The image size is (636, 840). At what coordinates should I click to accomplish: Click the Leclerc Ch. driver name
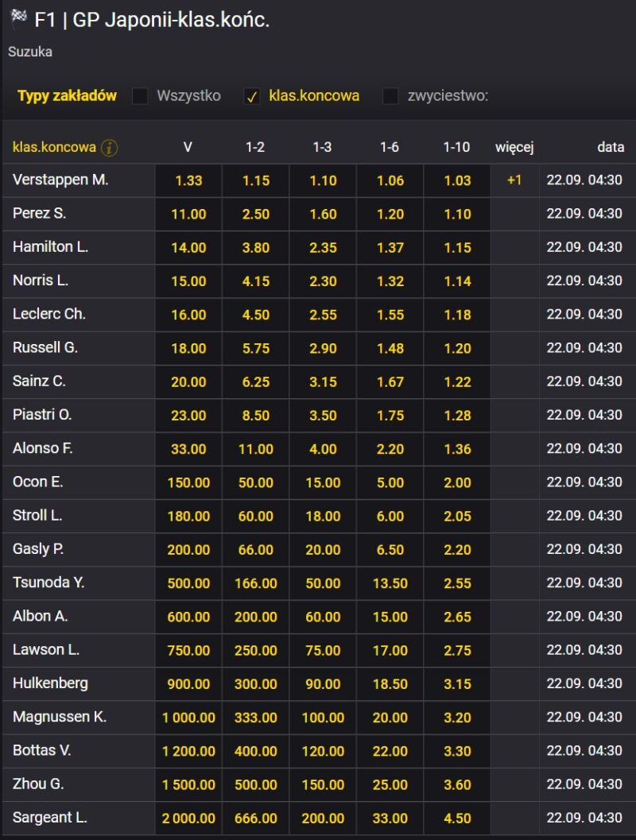tap(49, 314)
